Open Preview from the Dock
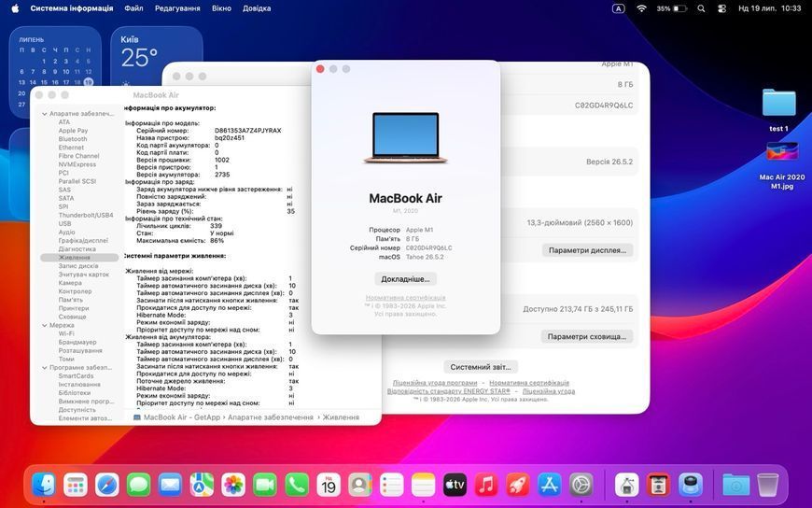The width and height of the screenshot is (812, 508). (691, 486)
